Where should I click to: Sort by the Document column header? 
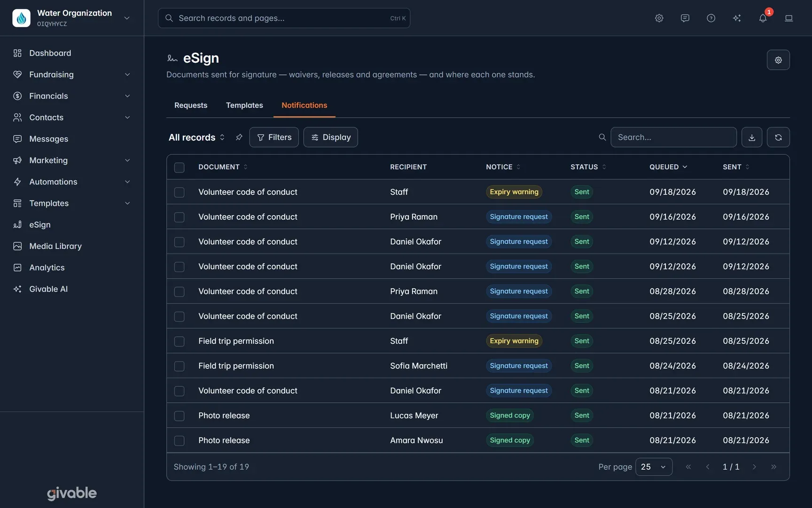tap(223, 167)
